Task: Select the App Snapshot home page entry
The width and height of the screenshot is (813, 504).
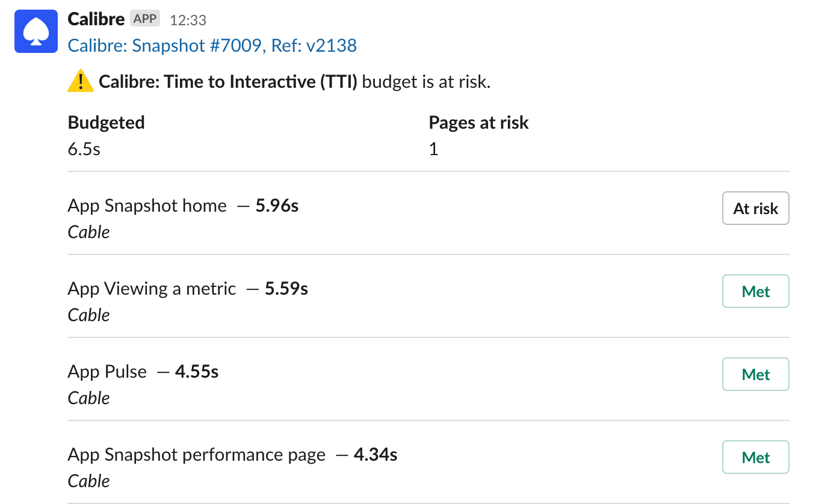Action: point(147,206)
